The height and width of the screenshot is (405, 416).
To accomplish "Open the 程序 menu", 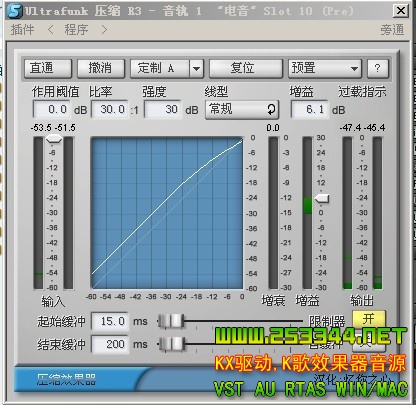I will point(76,30).
